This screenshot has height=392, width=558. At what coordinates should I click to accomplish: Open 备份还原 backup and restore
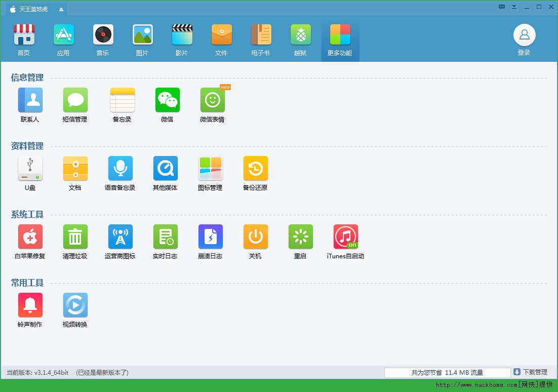pos(255,169)
